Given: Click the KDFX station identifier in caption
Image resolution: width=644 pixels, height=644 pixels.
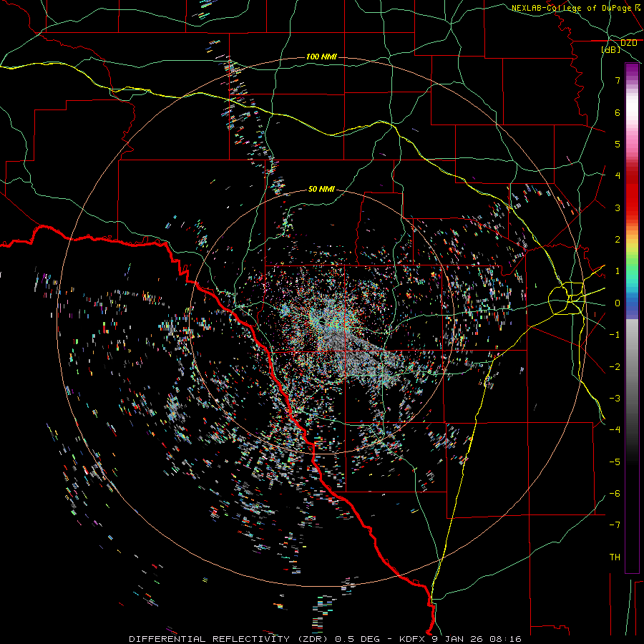Looking at the screenshot, I should (x=412, y=639).
